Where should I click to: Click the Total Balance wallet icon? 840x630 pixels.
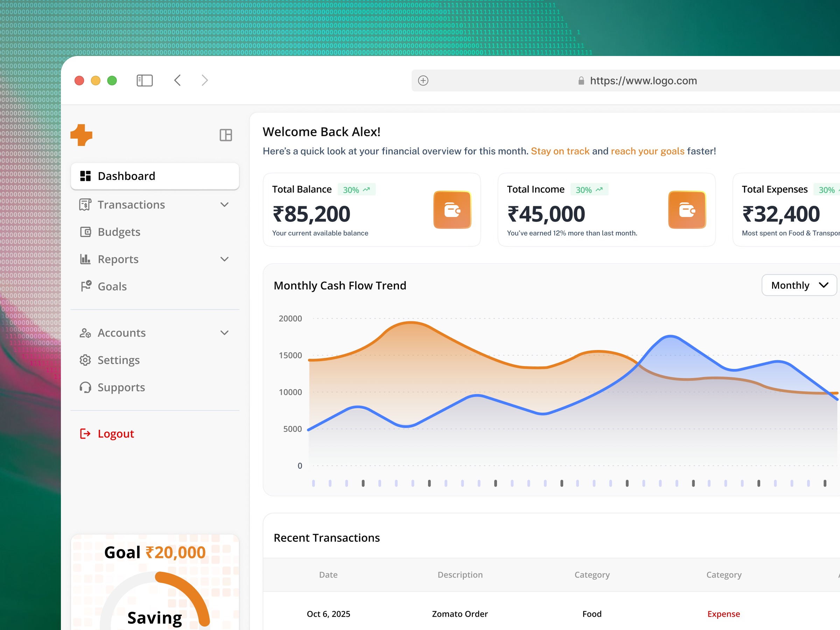pyautogui.click(x=452, y=210)
